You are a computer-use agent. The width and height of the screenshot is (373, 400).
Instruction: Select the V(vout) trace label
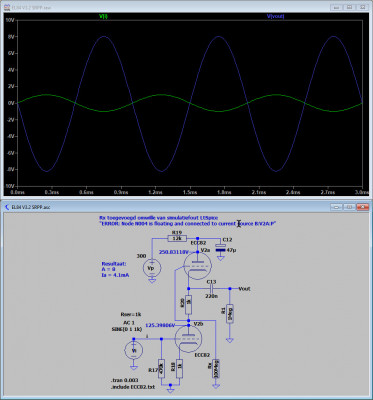(275, 16)
